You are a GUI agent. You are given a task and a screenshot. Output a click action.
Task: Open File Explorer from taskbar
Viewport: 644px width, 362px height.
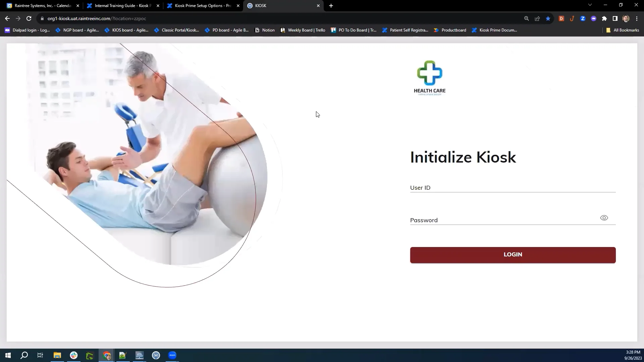pyautogui.click(x=57, y=355)
